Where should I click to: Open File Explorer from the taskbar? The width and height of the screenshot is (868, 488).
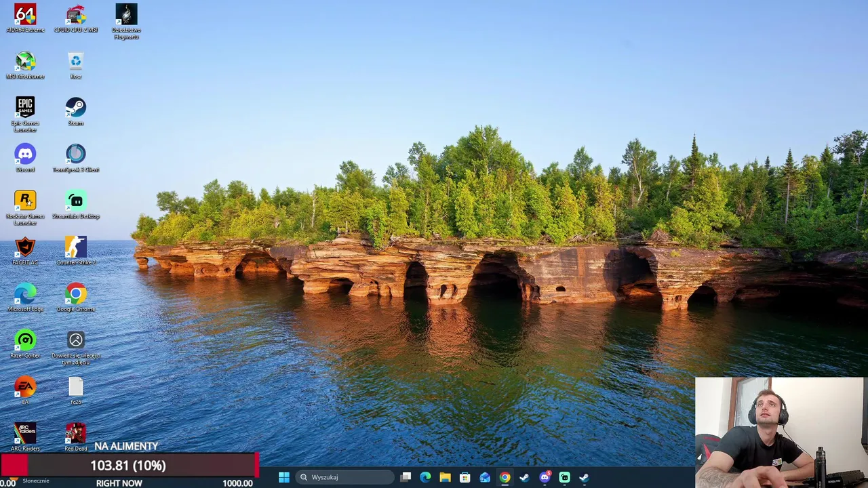click(445, 477)
